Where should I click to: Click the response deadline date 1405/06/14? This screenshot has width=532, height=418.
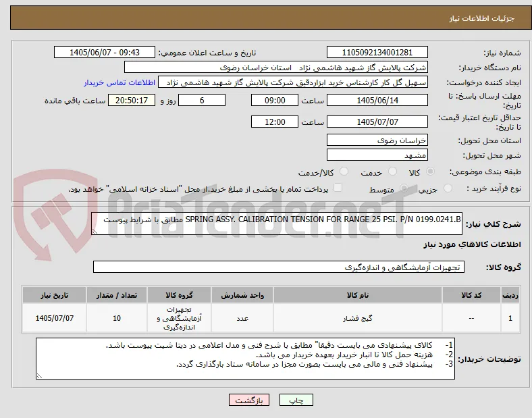[377, 101]
